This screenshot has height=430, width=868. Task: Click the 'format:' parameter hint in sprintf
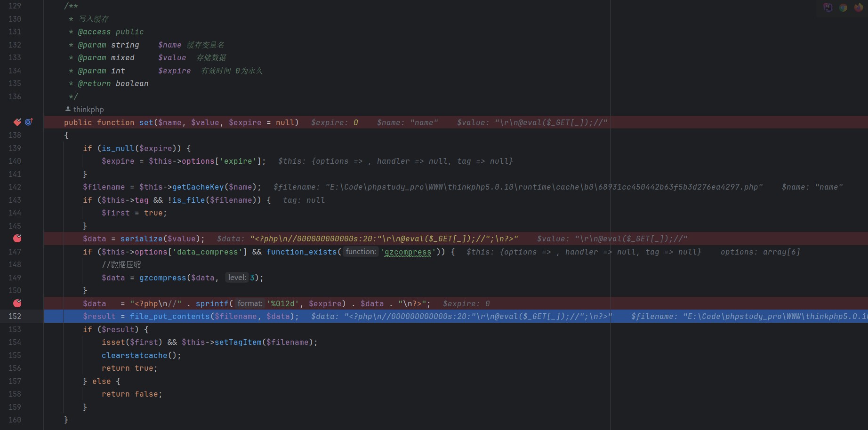249,303
